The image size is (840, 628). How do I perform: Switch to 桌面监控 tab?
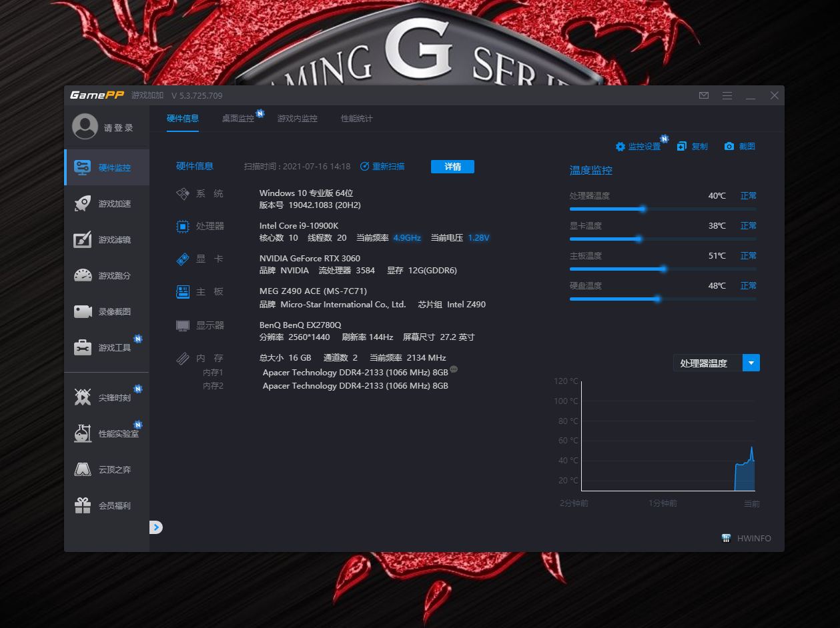(238, 119)
